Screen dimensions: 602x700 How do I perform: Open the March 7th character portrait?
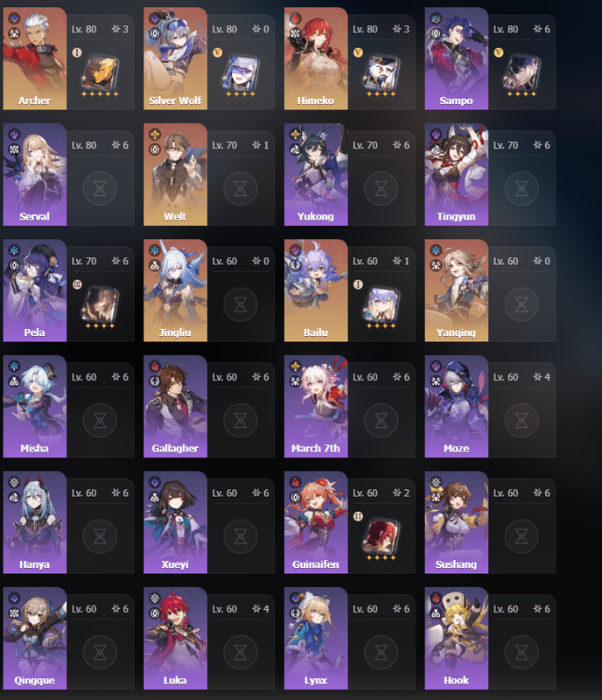[316, 407]
